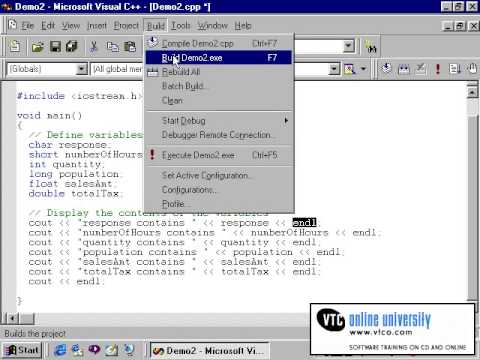Click the Find in Files binoculars icon

371,47
